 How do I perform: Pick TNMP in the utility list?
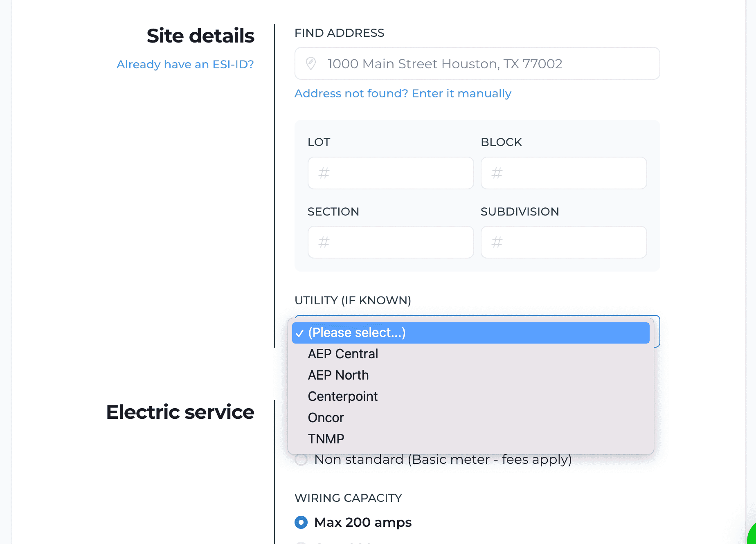point(326,439)
